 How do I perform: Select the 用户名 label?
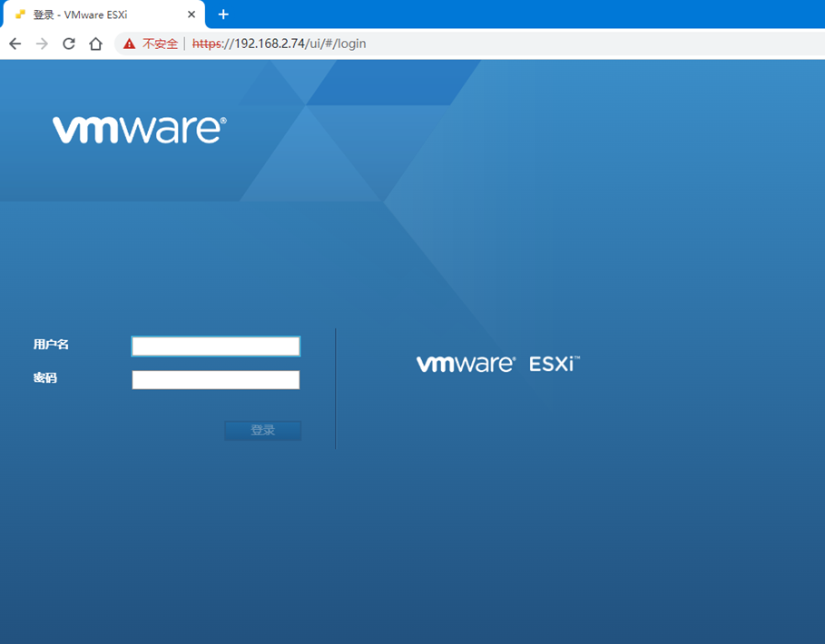pyautogui.click(x=51, y=345)
